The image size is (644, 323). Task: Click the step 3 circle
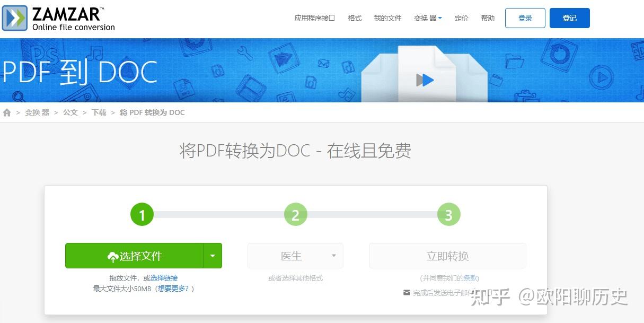[x=448, y=215]
